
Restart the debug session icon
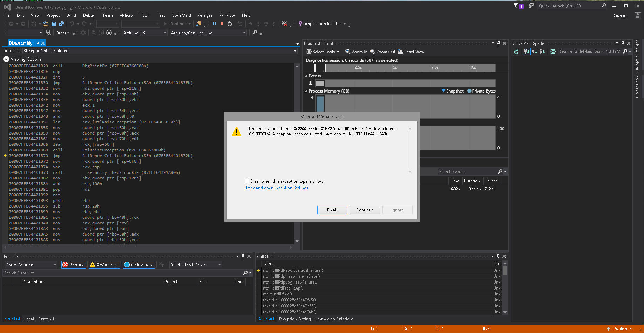pos(230,24)
